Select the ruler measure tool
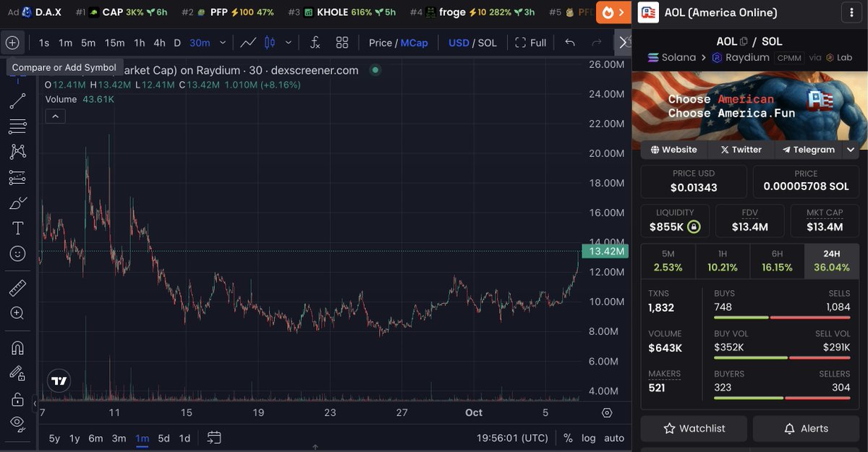Viewport: 868px width, 452px height. click(17, 289)
